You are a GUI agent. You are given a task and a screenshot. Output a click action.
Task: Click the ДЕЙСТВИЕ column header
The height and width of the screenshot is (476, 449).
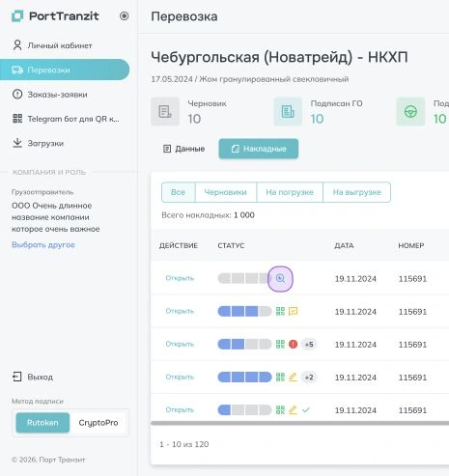(x=179, y=245)
